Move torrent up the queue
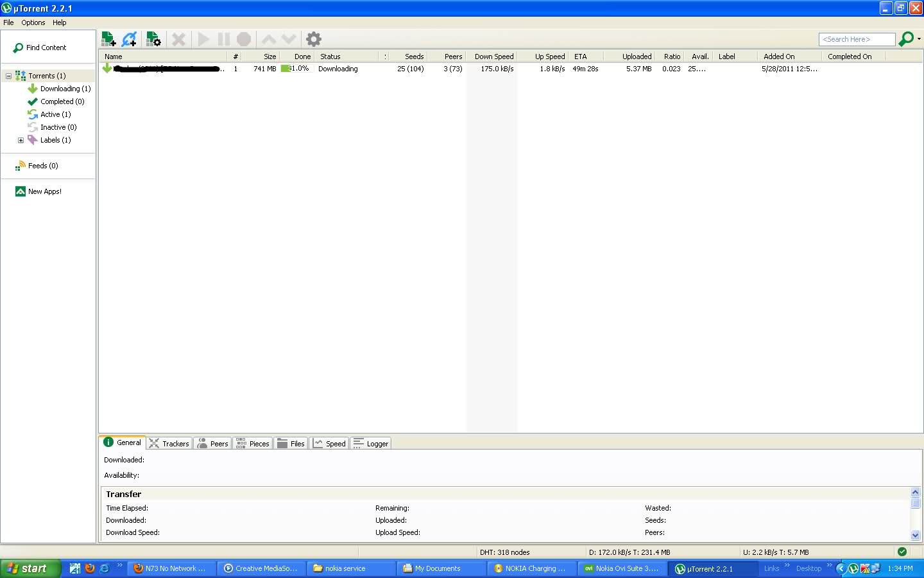The height and width of the screenshot is (578, 924). tap(269, 39)
